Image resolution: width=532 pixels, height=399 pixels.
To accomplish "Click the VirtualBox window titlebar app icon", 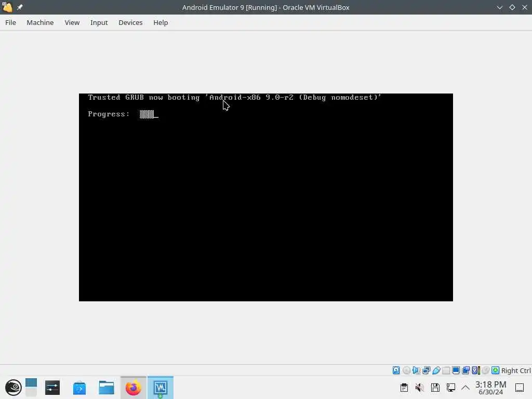I will [7, 7].
